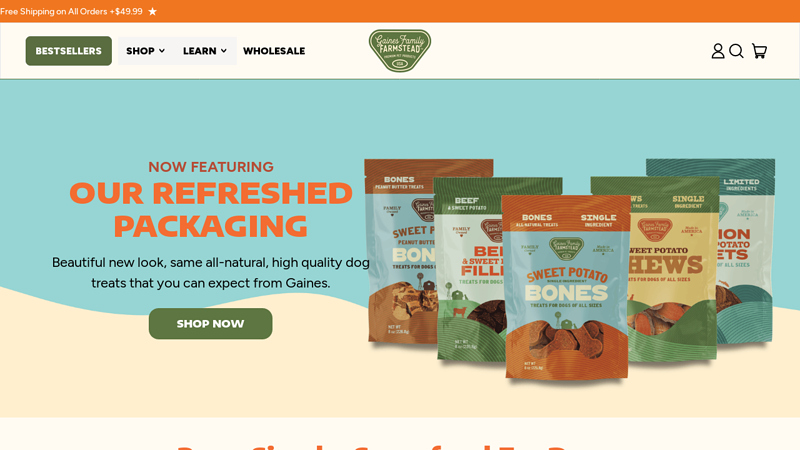Click the star icon in banner
Viewport: 800px width, 450px height.
pyautogui.click(x=153, y=11)
